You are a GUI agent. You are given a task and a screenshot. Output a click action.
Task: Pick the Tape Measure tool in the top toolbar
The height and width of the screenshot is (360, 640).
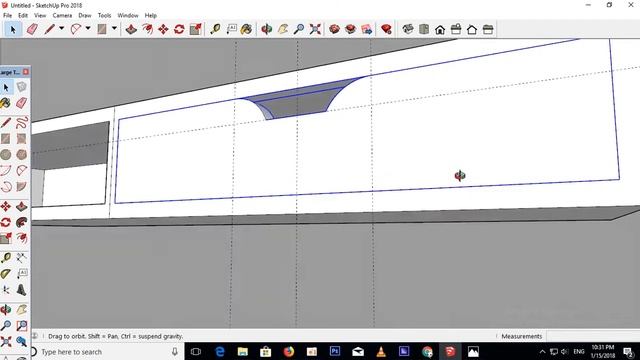215,29
